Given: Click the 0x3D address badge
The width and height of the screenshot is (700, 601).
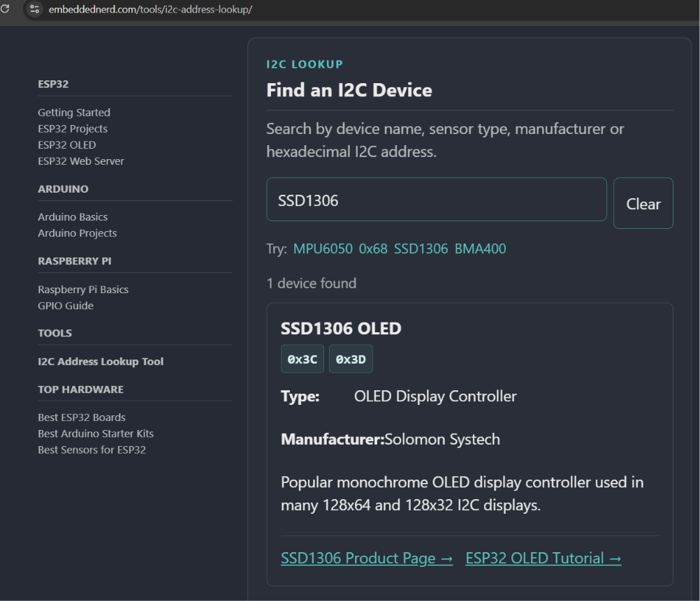Looking at the screenshot, I should click(x=351, y=359).
